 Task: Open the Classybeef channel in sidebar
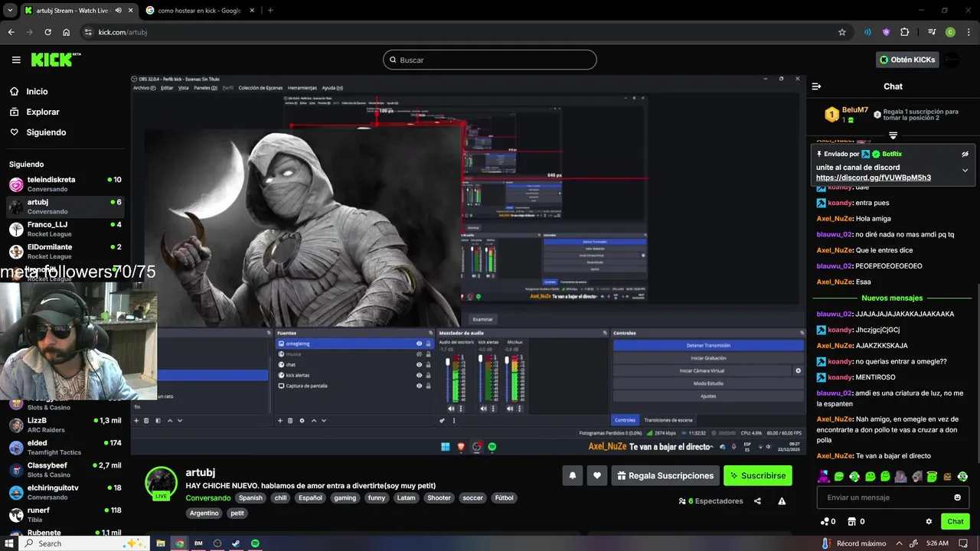65,470
